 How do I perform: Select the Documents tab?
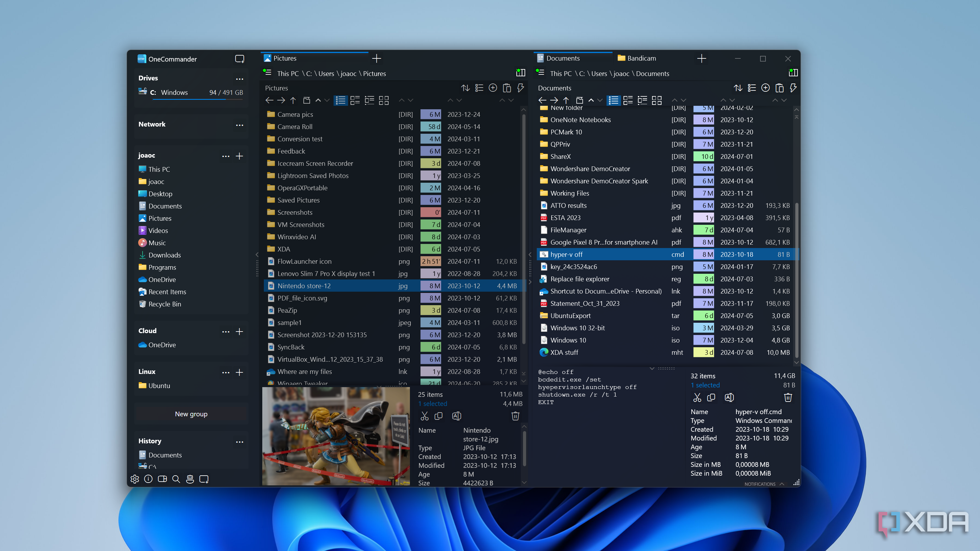pos(573,58)
